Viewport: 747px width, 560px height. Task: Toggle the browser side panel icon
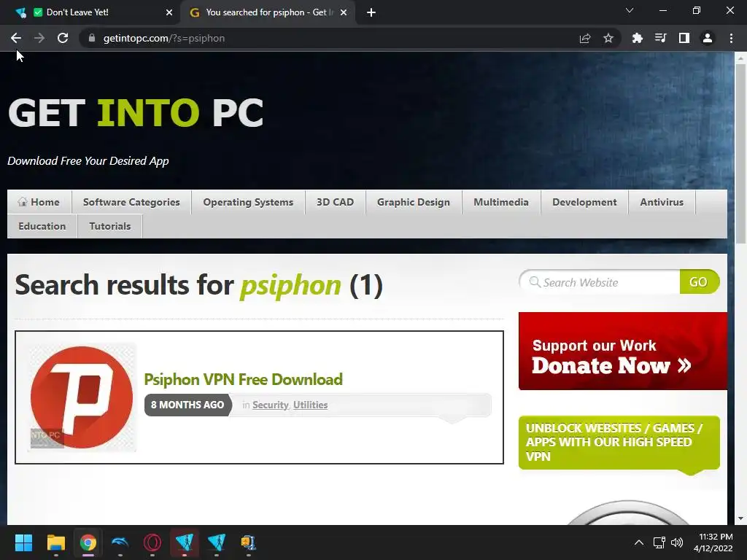click(x=684, y=38)
